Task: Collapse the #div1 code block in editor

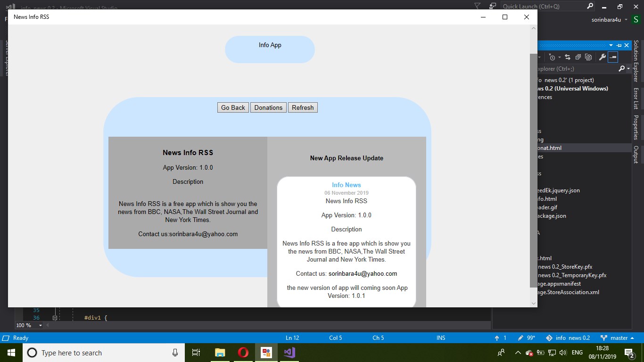Action: (x=55, y=318)
